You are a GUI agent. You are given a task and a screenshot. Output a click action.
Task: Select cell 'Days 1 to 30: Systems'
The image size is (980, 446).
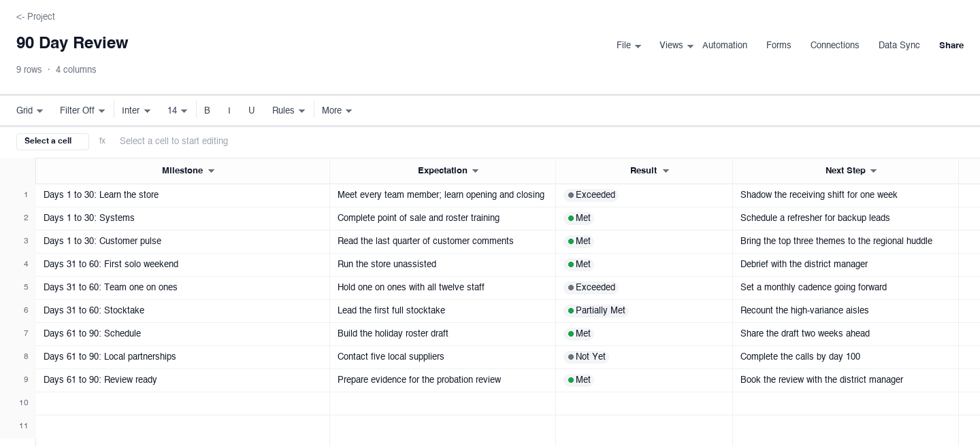tap(182, 218)
